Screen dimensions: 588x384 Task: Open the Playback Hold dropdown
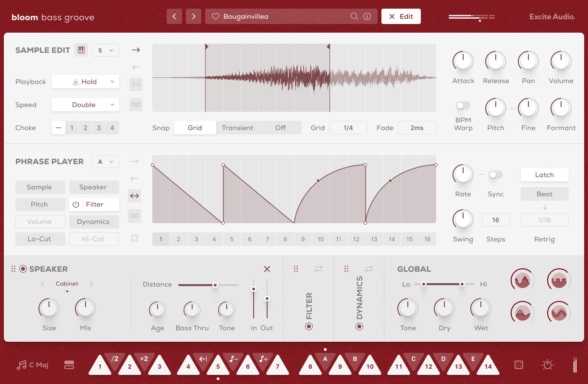(x=85, y=82)
